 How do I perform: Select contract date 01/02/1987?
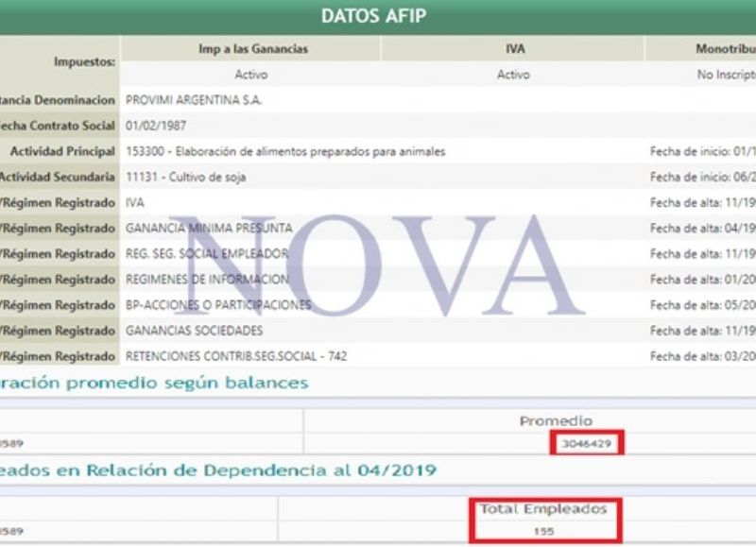156,126
